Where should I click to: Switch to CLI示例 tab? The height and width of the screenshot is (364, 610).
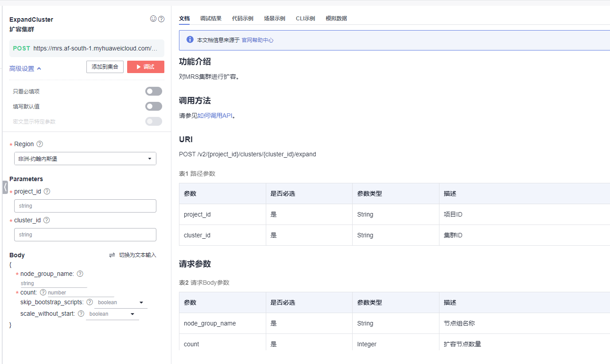pos(305,19)
